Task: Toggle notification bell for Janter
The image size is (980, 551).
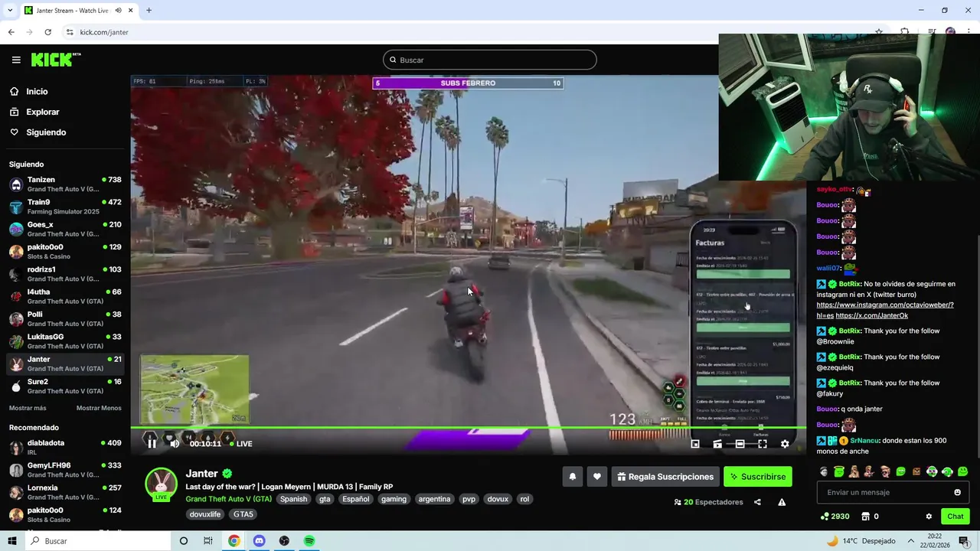Action: pos(572,477)
